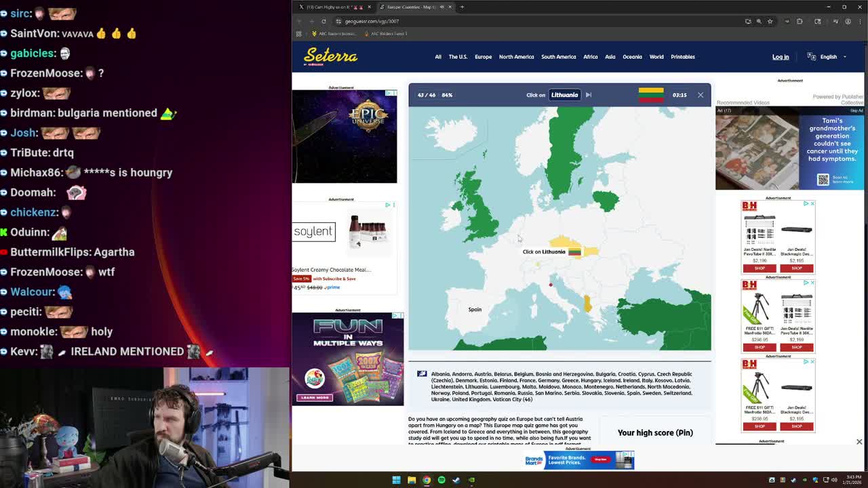The width and height of the screenshot is (868, 488).
Task: Expand the English language dropdown
Action: point(829,57)
